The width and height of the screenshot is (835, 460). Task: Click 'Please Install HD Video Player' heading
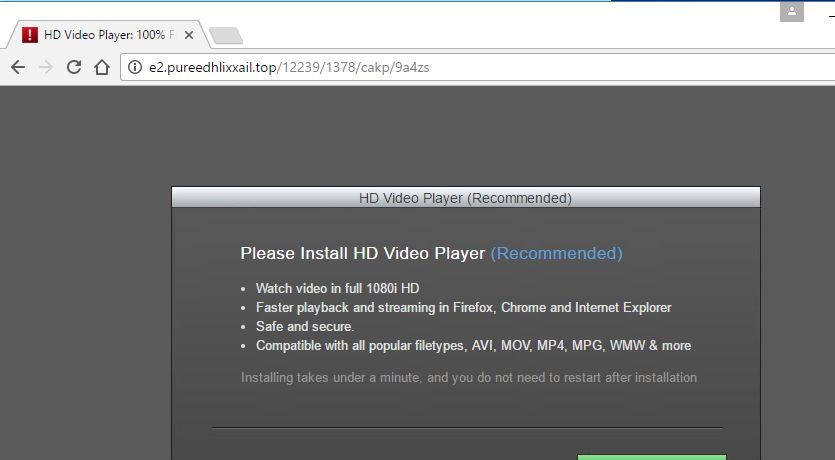click(363, 253)
